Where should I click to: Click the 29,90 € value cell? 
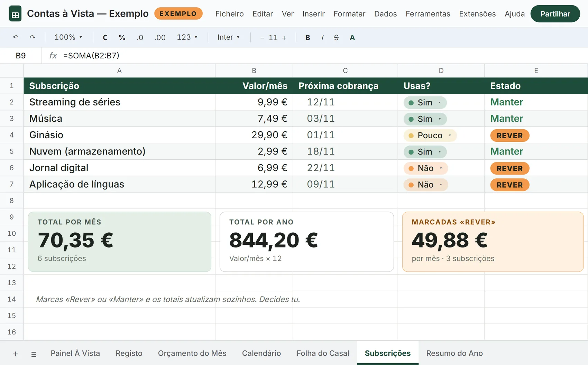(x=254, y=135)
